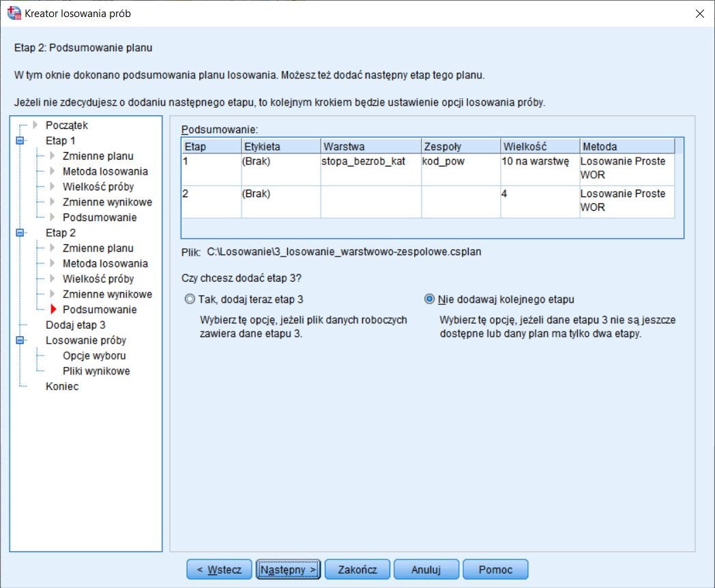Open Metoda losowania under Etap 1

click(105, 171)
